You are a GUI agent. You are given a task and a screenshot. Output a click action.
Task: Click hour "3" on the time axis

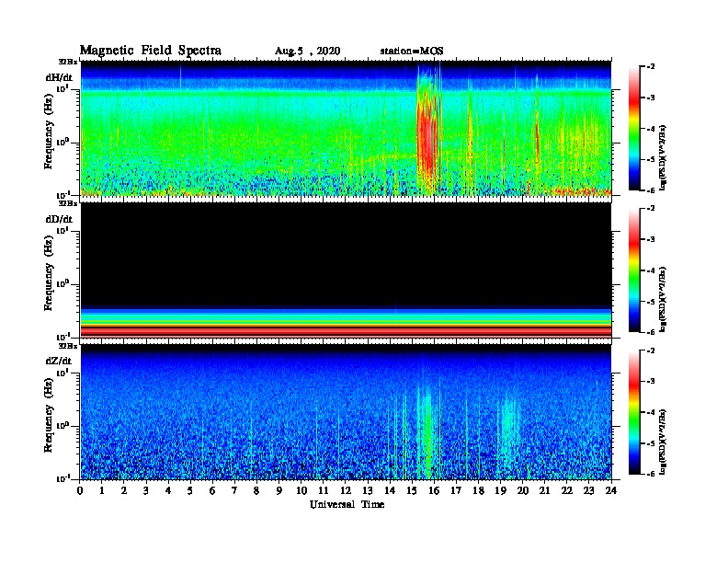[146, 490]
